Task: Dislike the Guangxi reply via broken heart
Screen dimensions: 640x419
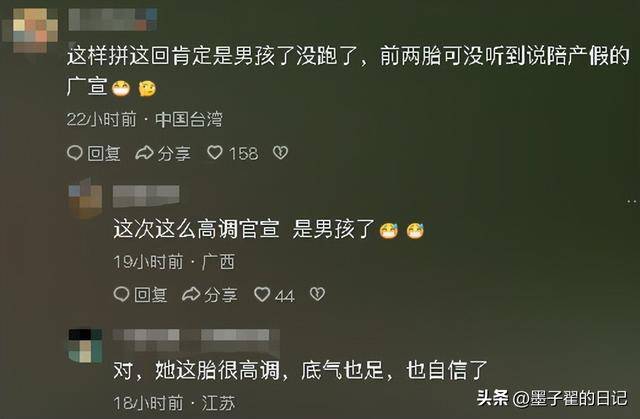Action: (x=318, y=294)
